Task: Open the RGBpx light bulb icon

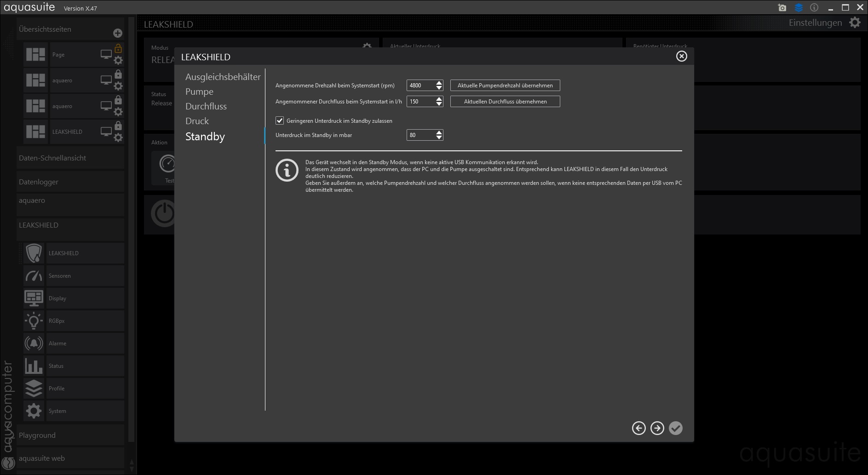Action: point(34,320)
